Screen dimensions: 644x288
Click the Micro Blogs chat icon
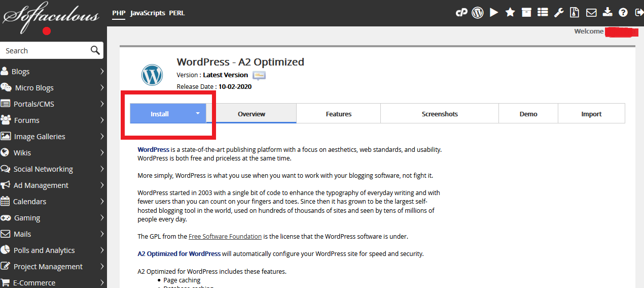6,87
